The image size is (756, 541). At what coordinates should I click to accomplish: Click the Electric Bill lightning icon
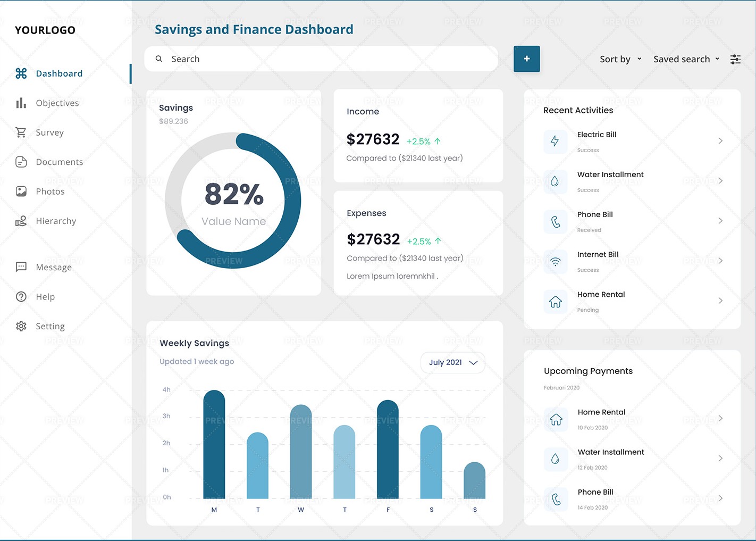(x=555, y=142)
